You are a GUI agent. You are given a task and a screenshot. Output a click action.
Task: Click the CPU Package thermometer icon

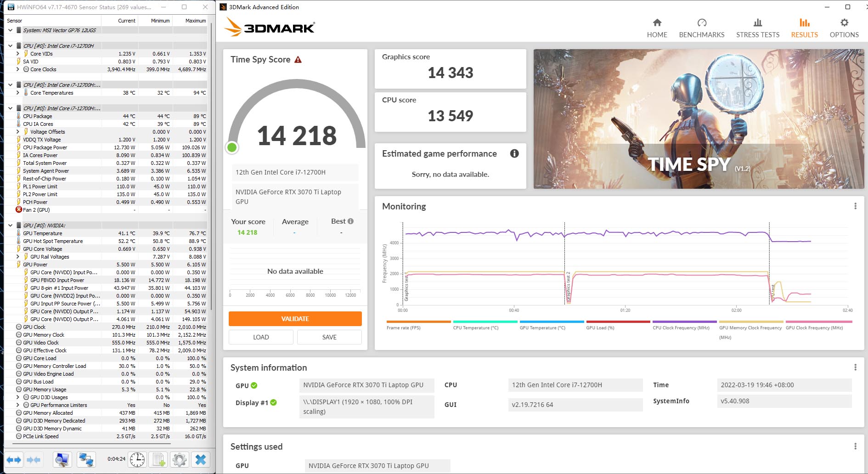coord(19,116)
